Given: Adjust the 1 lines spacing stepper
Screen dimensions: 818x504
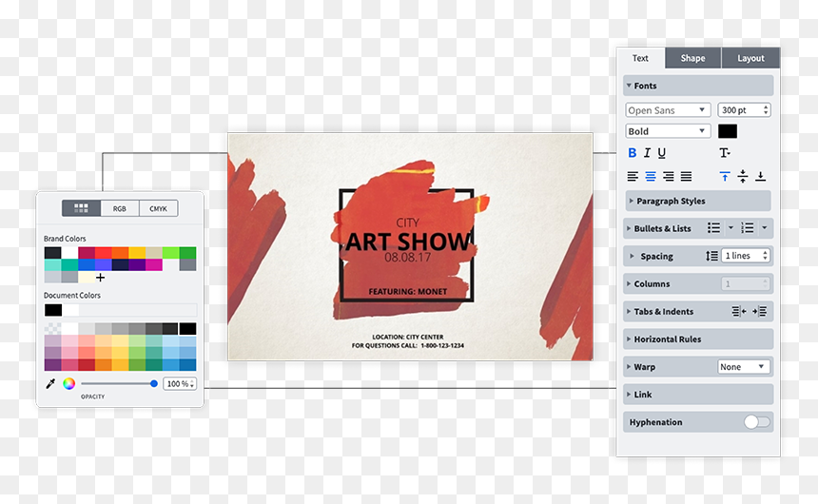Looking at the screenshot, I should [766, 256].
